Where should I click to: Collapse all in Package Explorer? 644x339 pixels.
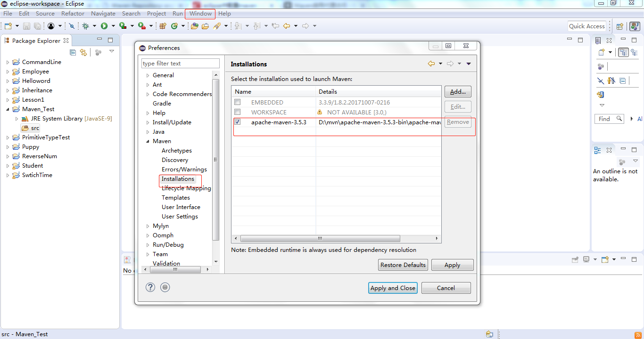[x=73, y=52]
